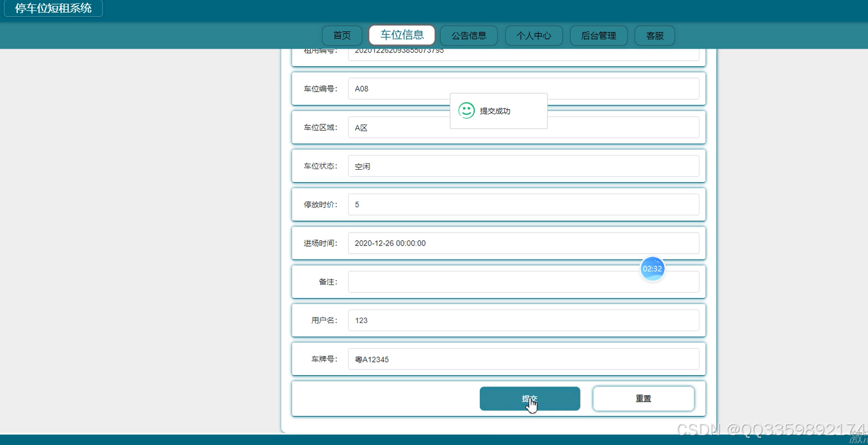Focus the 车位编号 field showing A08
868x445 pixels.
(x=523, y=89)
